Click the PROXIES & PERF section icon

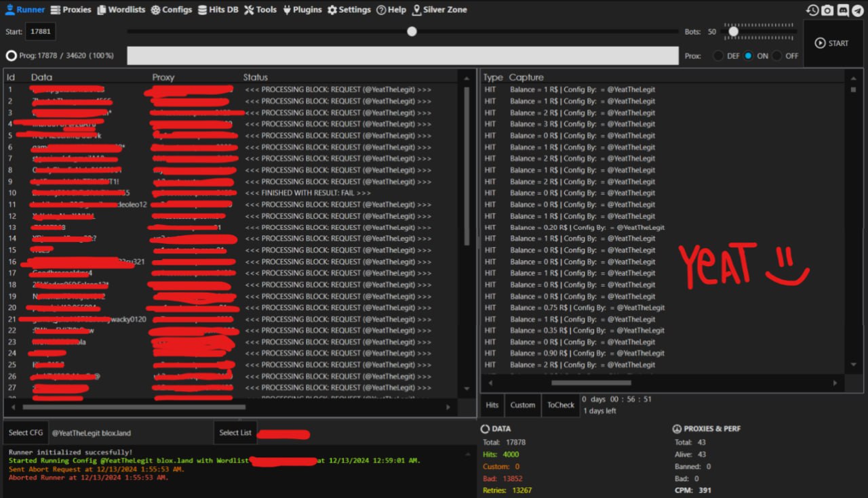[676, 429]
